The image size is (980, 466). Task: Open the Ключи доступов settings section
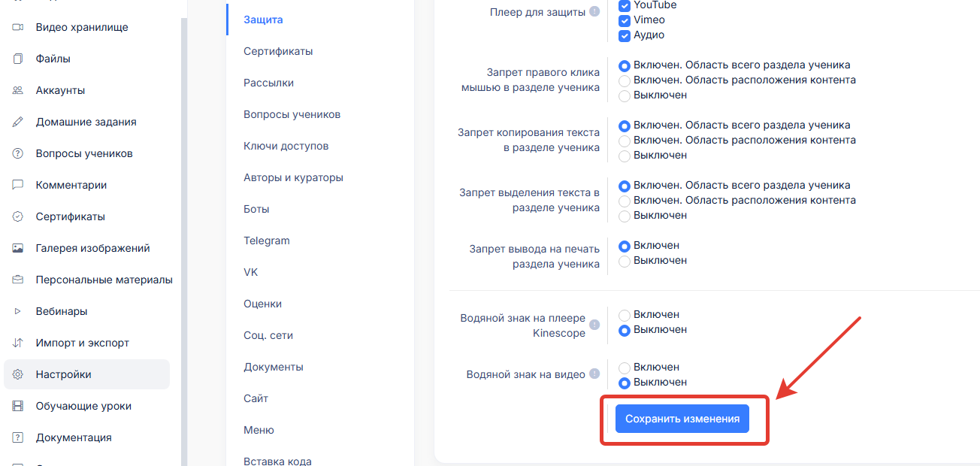[286, 146]
